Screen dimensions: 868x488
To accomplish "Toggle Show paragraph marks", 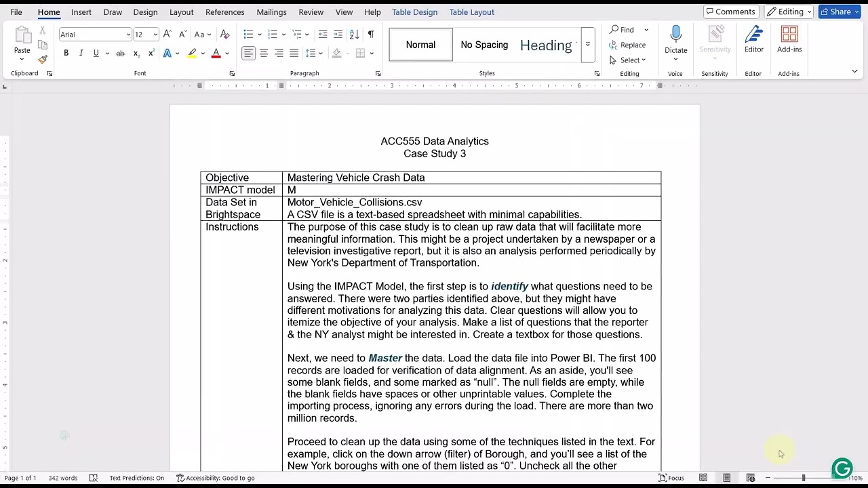I will coord(370,34).
